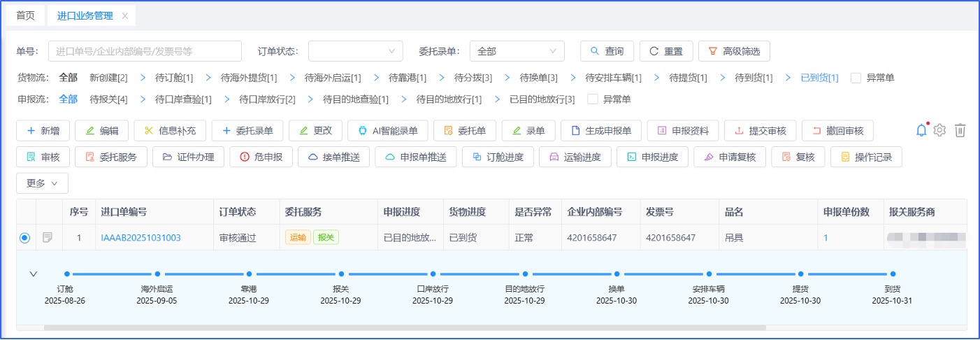This screenshot has height=340, width=980.
Task: View 订舱进度 progress
Action: pos(498,157)
